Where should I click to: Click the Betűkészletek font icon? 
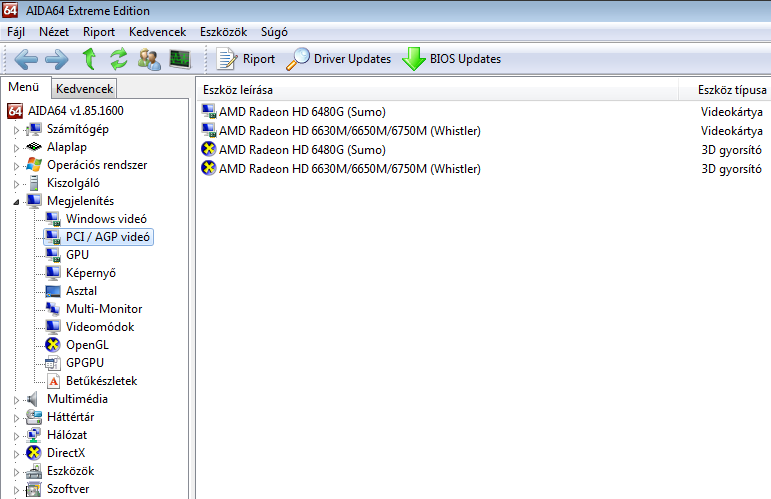53,381
